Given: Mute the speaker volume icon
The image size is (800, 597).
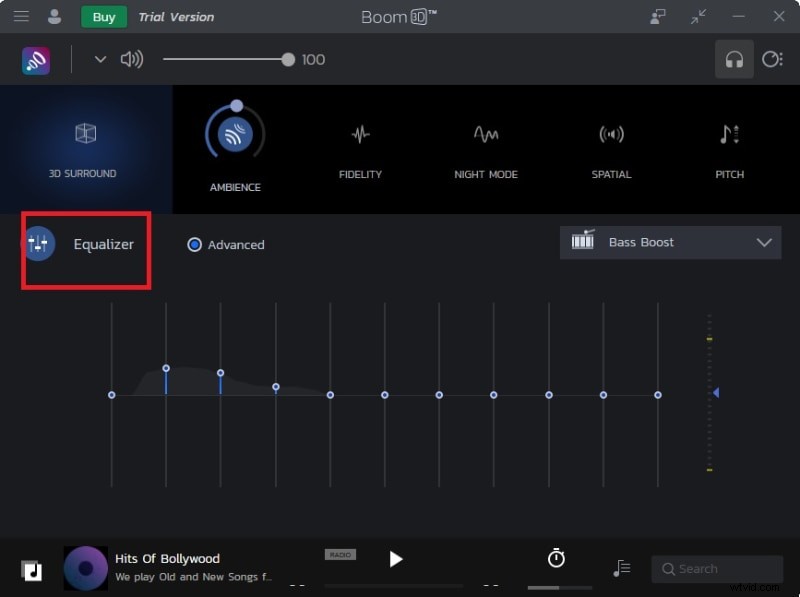Looking at the screenshot, I should (133, 59).
